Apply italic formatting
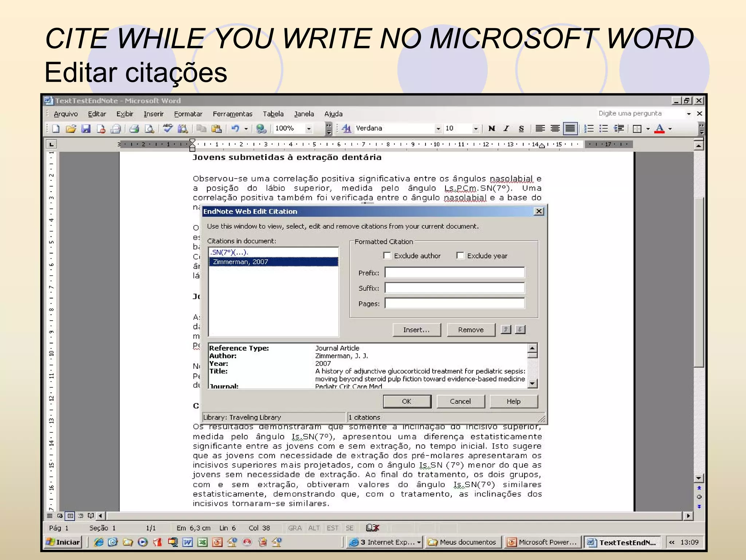746x560 pixels. point(506,129)
